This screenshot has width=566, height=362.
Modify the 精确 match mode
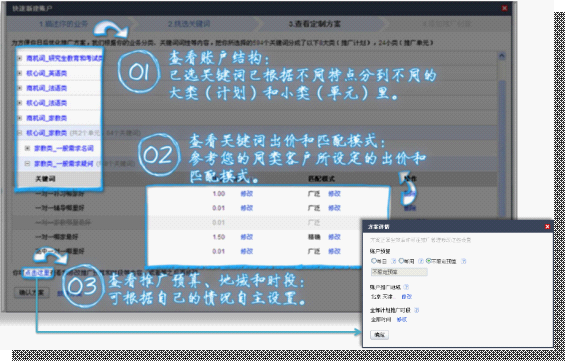(334, 237)
